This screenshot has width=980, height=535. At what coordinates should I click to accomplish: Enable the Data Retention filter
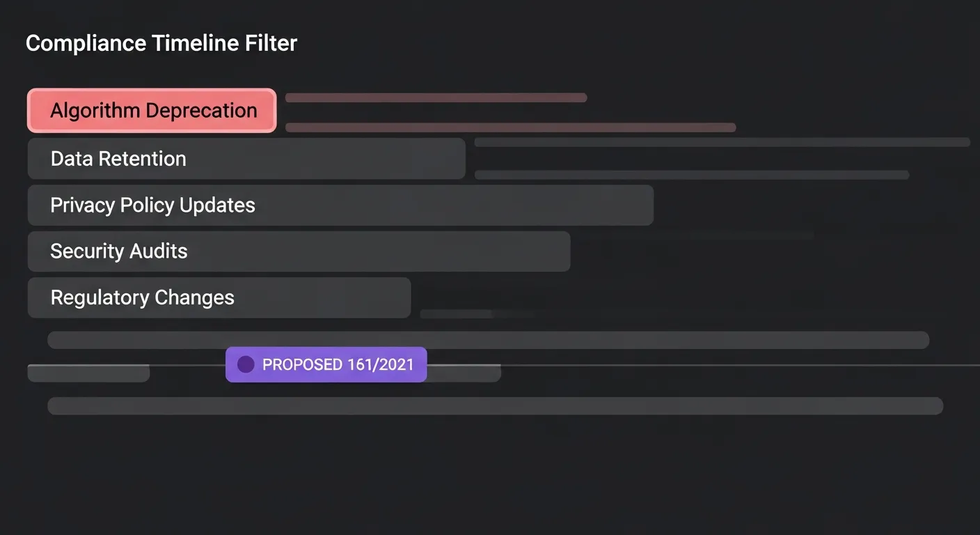pos(246,159)
